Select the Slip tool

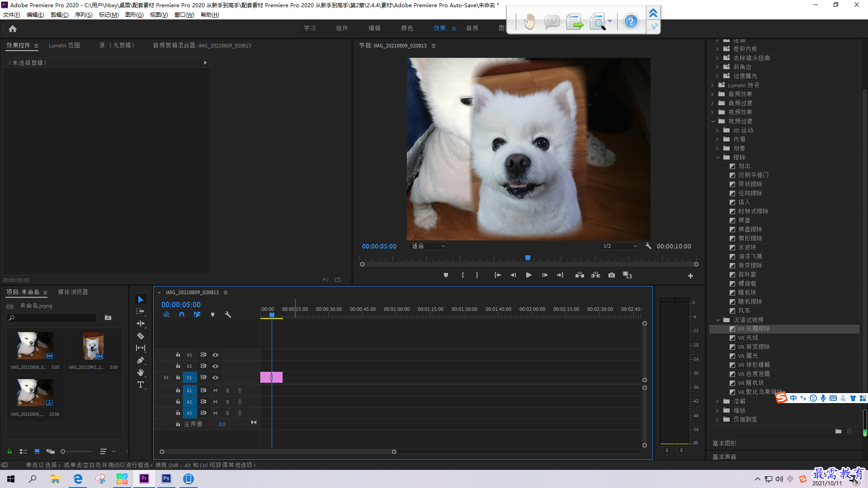[x=141, y=348]
